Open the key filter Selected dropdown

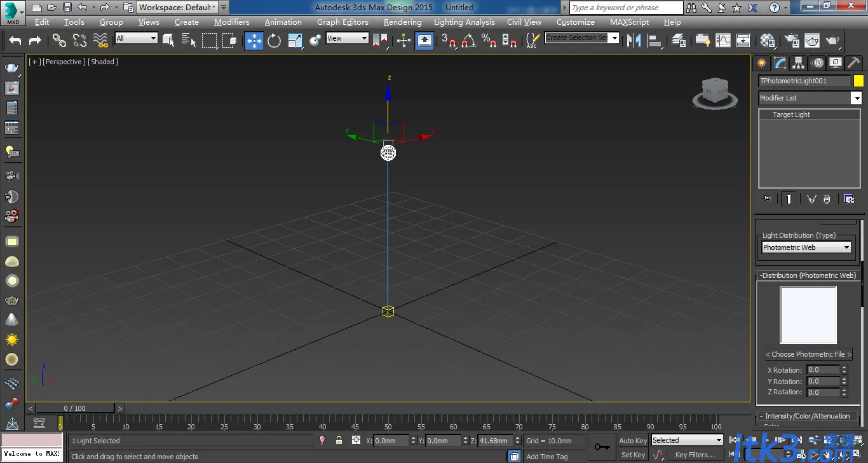click(688, 440)
